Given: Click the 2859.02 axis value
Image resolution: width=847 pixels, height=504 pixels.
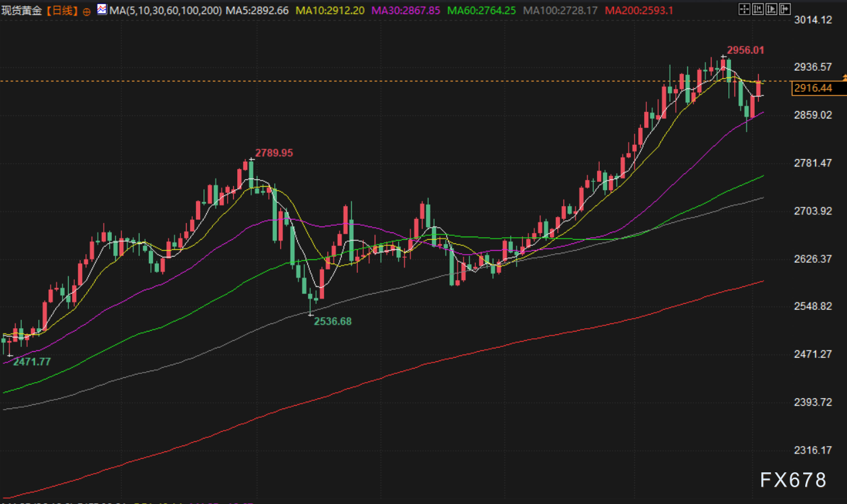Looking at the screenshot, I should (x=813, y=115).
